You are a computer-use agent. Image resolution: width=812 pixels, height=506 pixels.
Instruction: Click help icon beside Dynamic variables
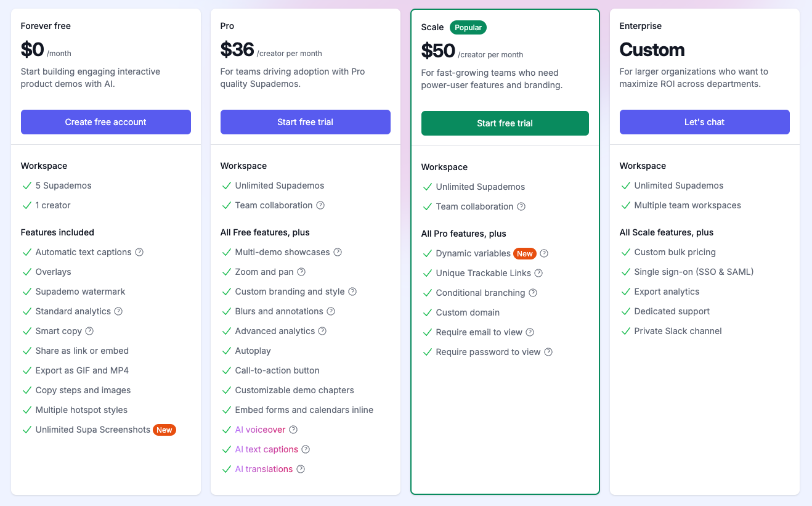(544, 253)
